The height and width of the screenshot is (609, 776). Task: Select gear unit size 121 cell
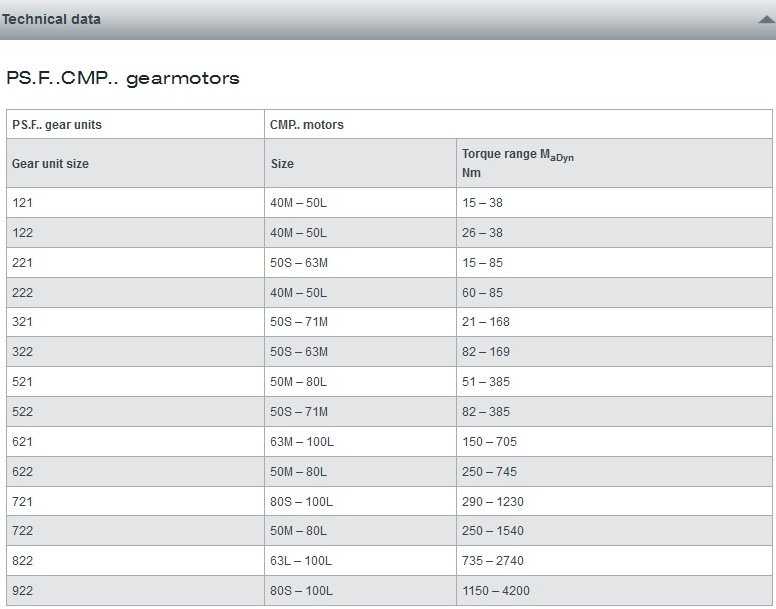[x=136, y=202]
